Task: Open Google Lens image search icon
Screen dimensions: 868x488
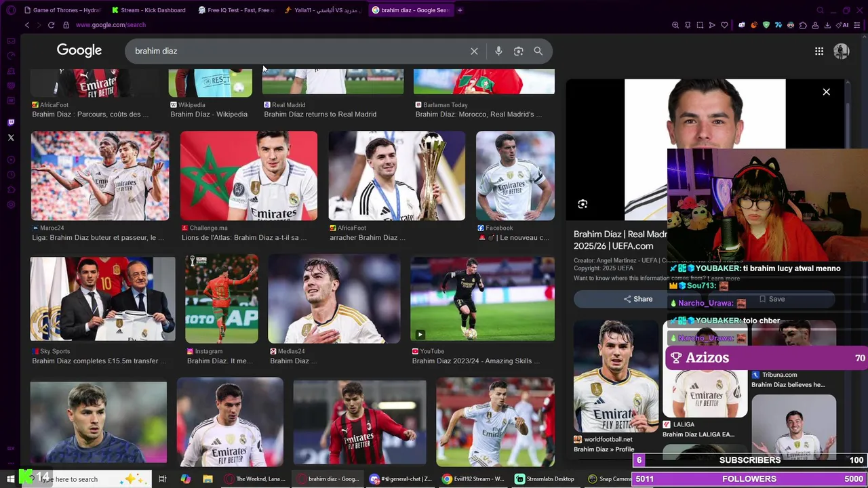Action: point(518,51)
